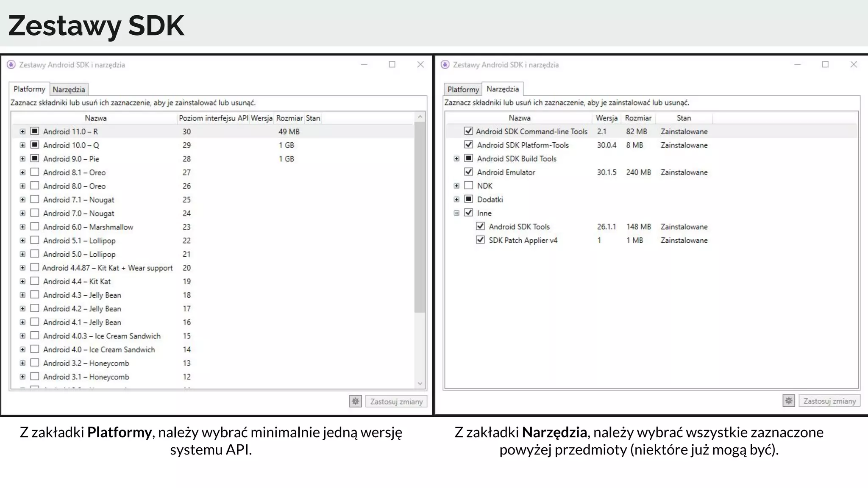Click the Nazwa column header in Platformy list
The width and height of the screenshot is (868, 488).
click(x=95, y=118)
